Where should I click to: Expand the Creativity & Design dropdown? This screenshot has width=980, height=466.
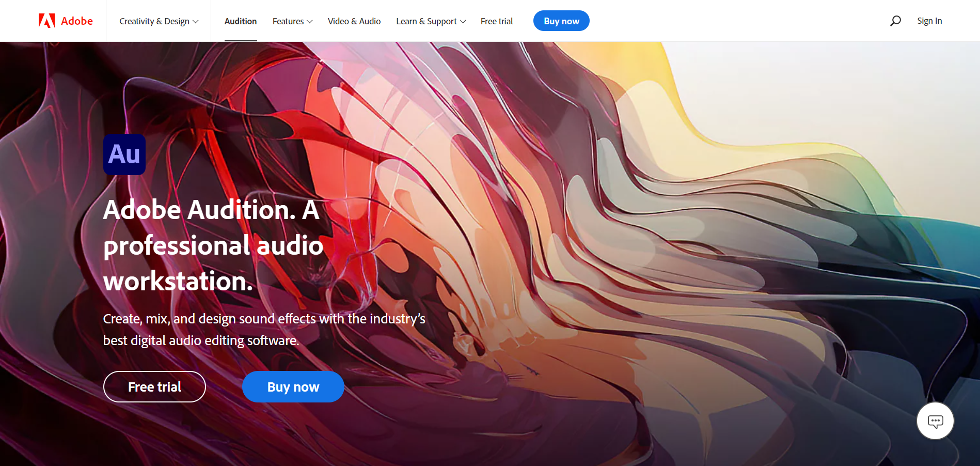(159, 21)
